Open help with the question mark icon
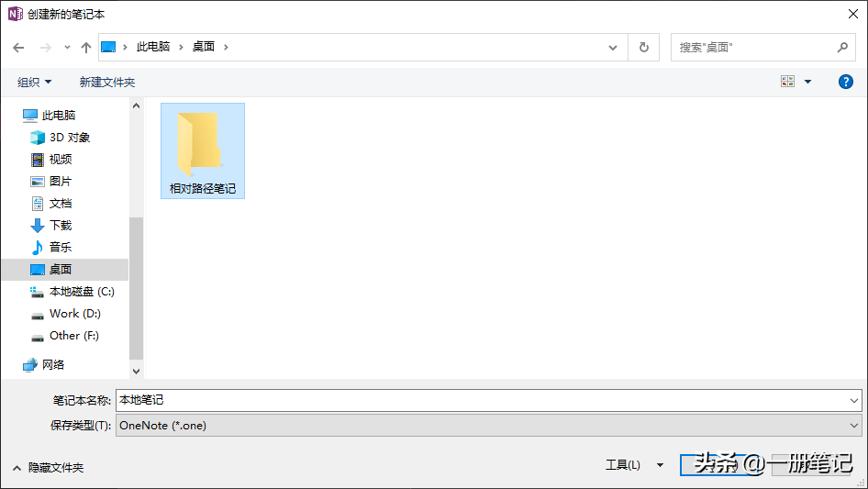 pyautogui.click(x=846, y=82)
